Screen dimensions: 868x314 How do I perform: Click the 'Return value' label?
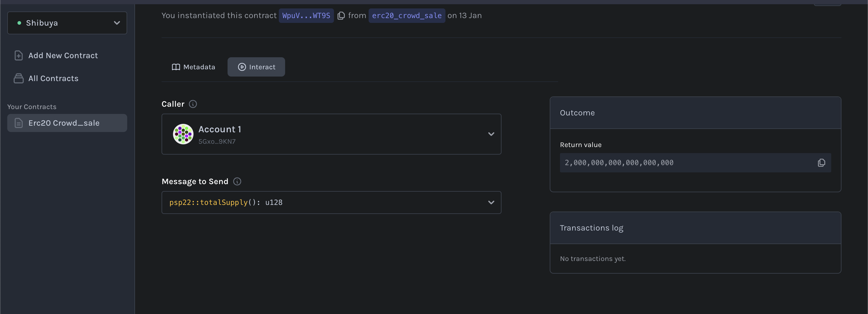pos(580,145)
